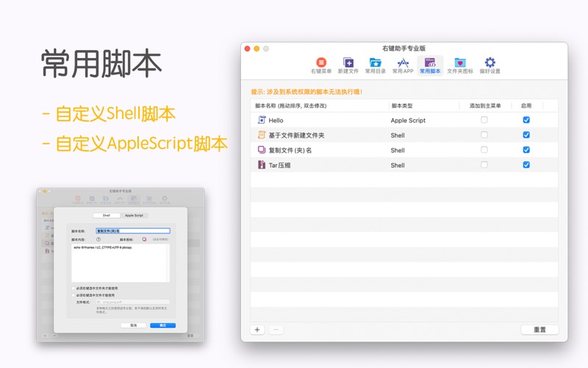Add 复制文件(夹)名 to main menu

point(484,150)
